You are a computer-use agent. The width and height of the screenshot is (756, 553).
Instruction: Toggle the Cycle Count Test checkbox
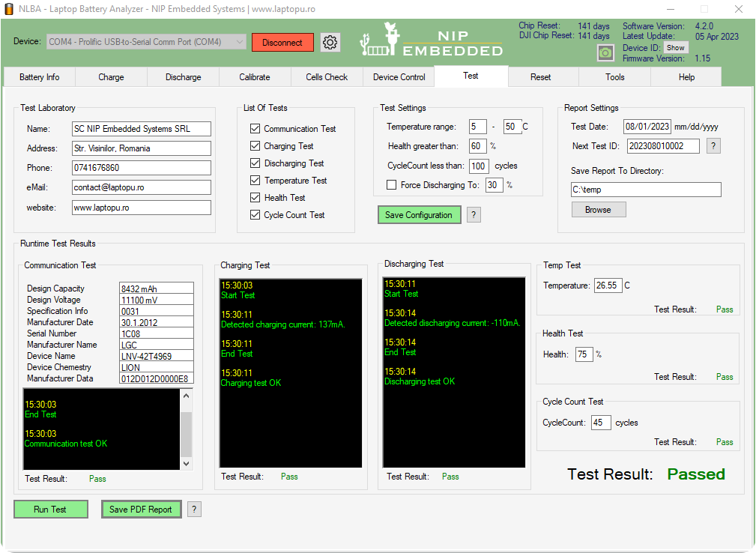click(255, 214)
